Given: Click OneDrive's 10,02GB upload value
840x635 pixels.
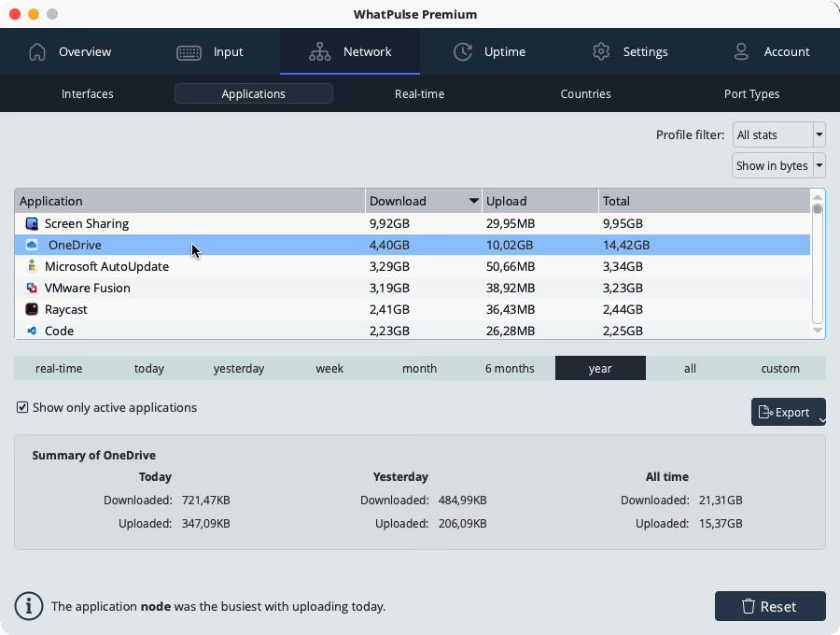Looking at the screenshot, I should [x=510, y=245].
